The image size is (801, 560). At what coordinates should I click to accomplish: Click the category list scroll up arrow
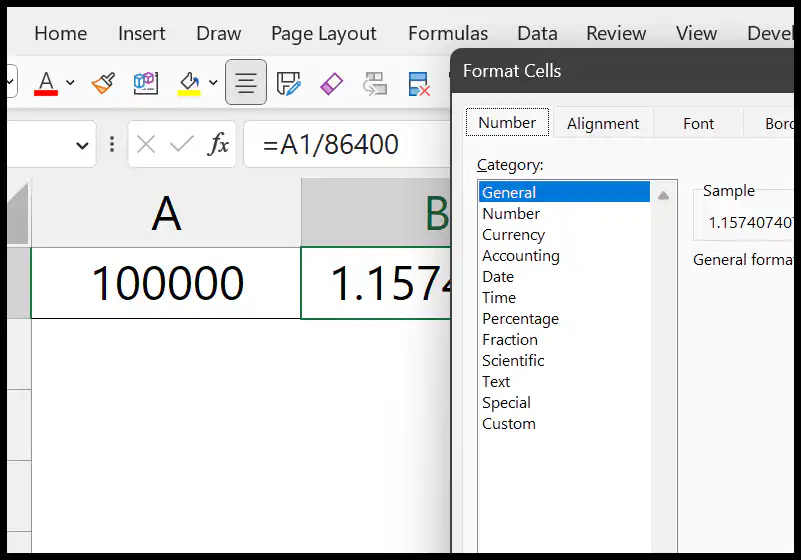pos(663,195)
